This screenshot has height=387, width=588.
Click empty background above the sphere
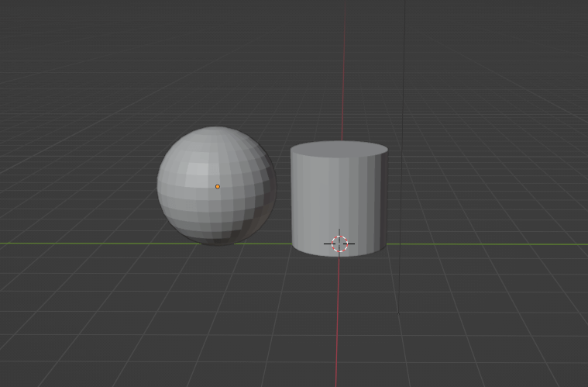click(x=217, y=70)
